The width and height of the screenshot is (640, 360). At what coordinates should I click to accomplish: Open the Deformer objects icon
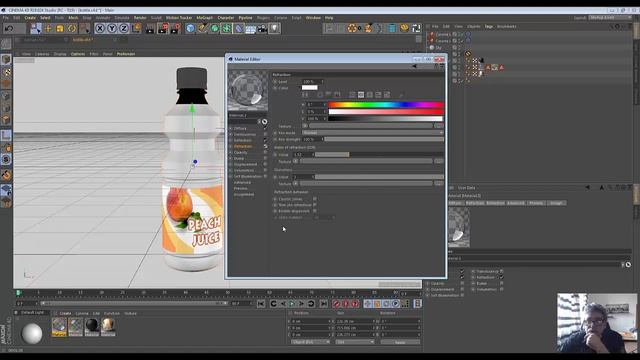point(238,28)
